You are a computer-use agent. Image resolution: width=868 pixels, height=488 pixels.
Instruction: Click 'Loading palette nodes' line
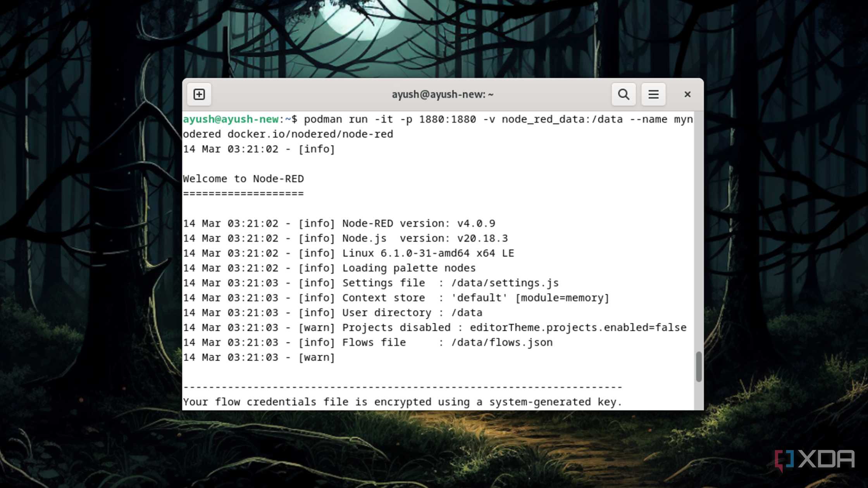[409, 268]
